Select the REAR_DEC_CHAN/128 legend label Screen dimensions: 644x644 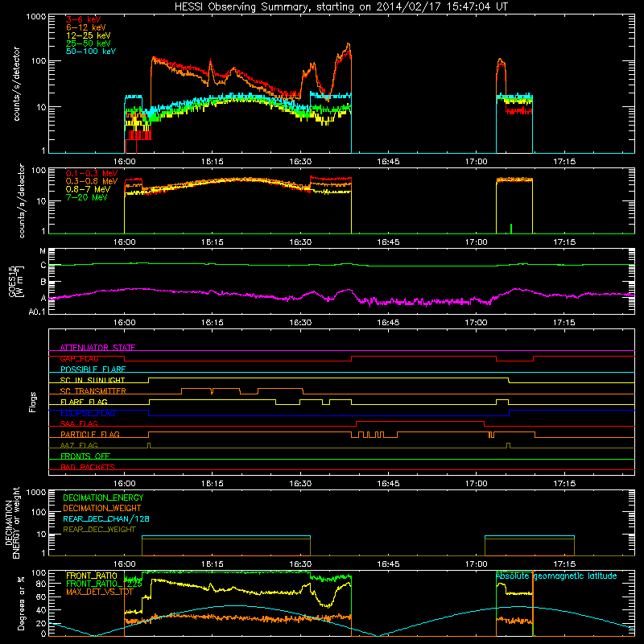click(106, 518)
